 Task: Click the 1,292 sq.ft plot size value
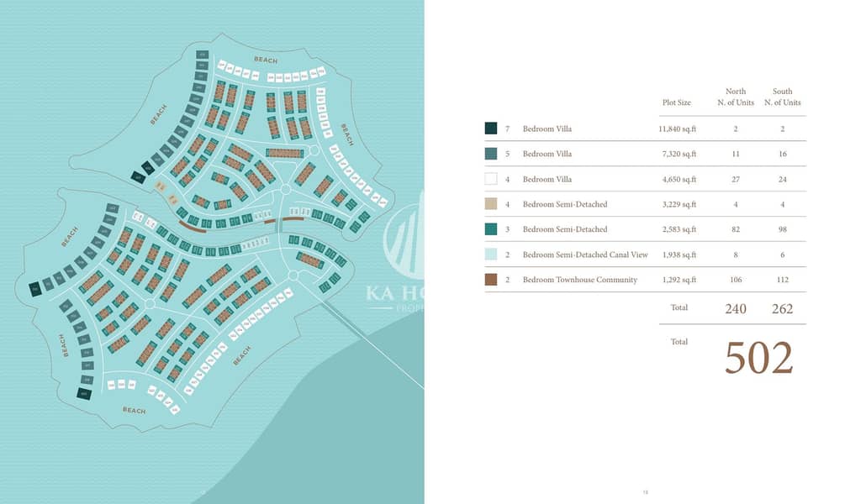coord(677,280)
